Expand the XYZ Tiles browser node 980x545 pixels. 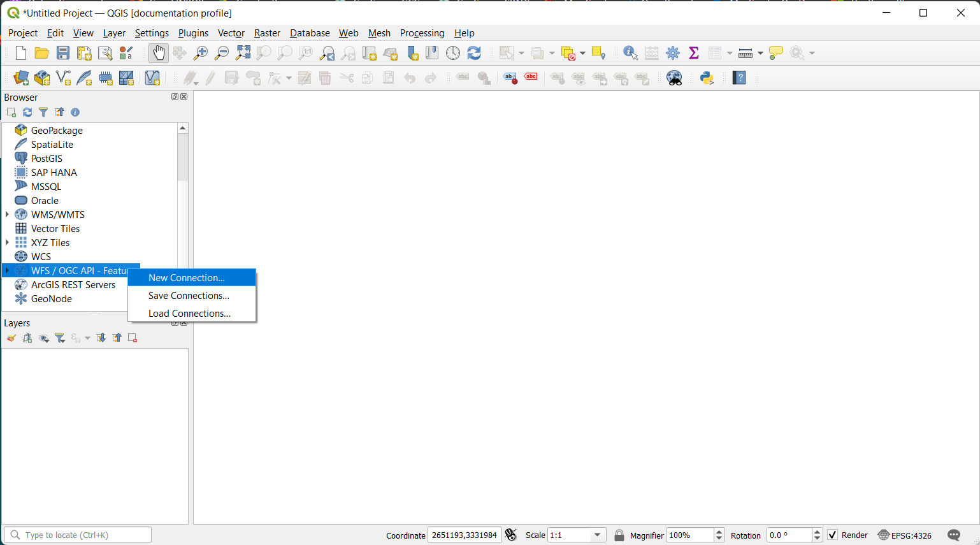[7, 242]
